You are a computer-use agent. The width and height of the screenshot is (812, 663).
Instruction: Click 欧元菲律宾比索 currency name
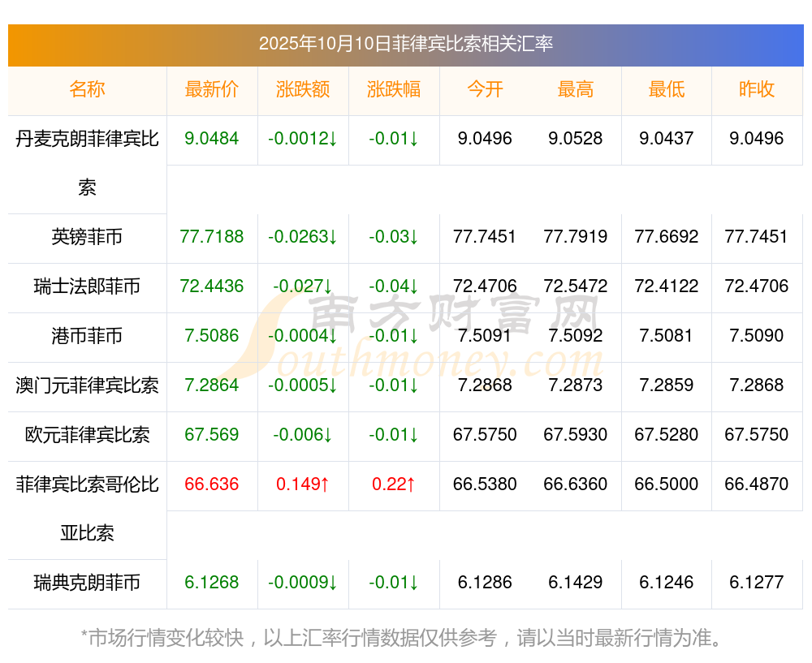pyautogui.click(x=87, y=435)
